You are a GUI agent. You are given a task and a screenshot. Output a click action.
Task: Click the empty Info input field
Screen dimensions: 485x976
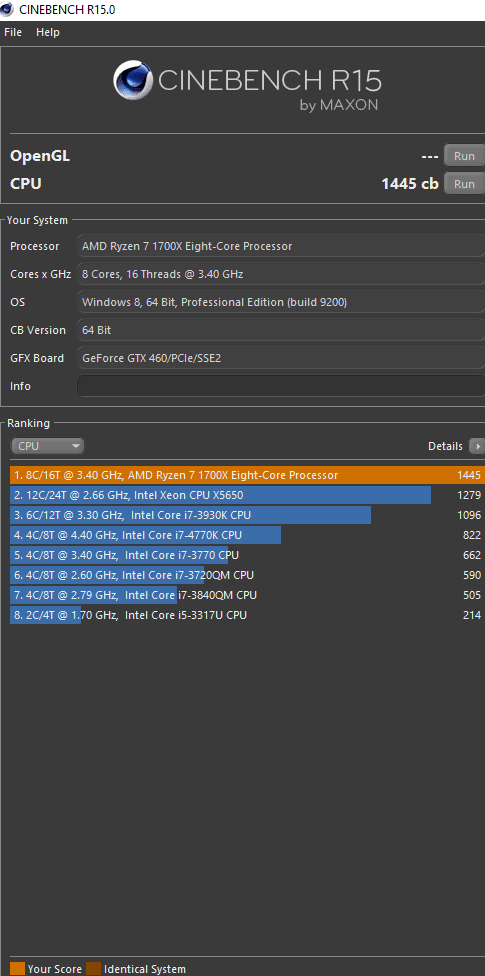pyautogui.click(x=281, y=386)
